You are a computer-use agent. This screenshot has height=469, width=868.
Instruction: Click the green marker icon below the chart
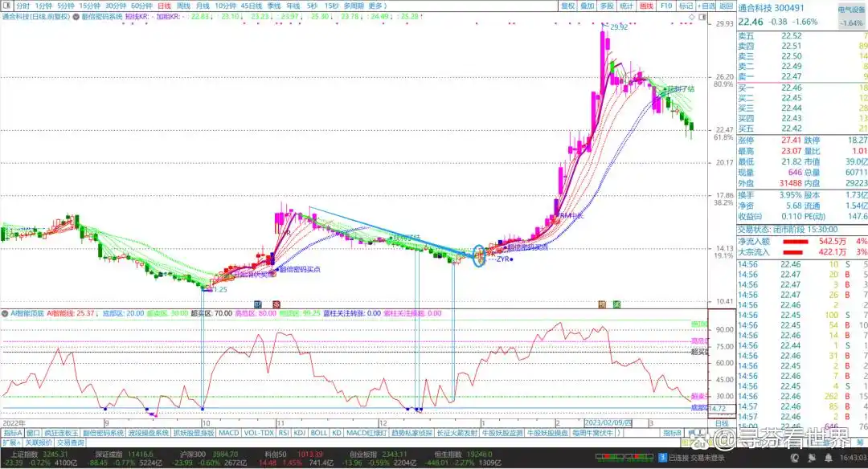(x=616, y=304)
